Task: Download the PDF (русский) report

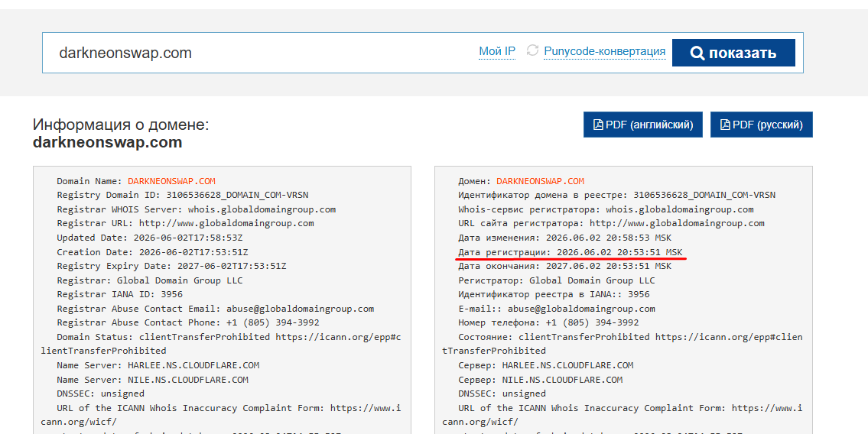Action: [761, 125]
